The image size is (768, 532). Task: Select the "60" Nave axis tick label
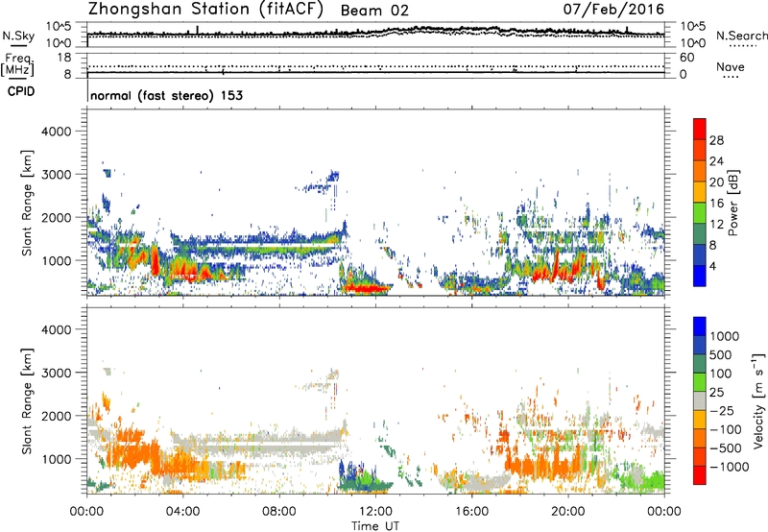tap(686, 58)
